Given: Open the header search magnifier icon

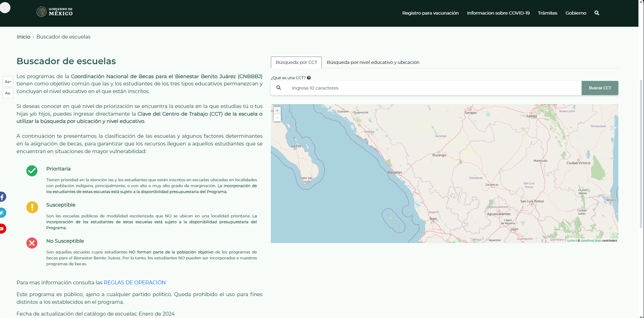Looking at the screenshot, I should click(597, 13).
